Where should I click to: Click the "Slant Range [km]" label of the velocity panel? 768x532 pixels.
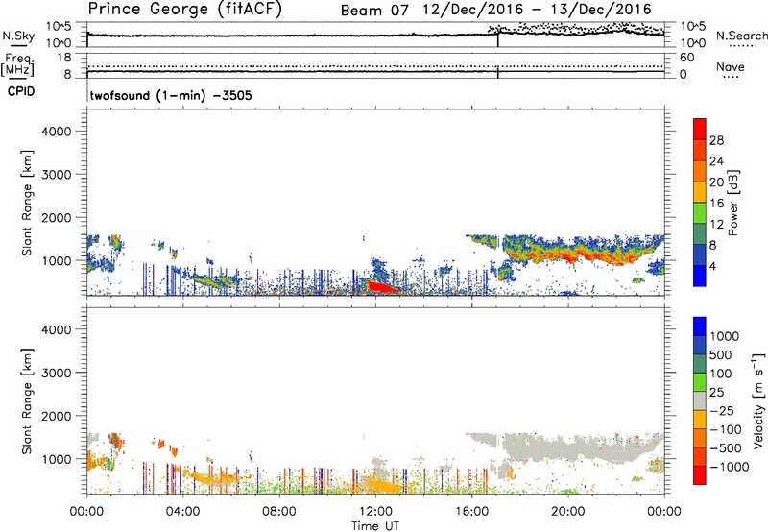(28, 400)
